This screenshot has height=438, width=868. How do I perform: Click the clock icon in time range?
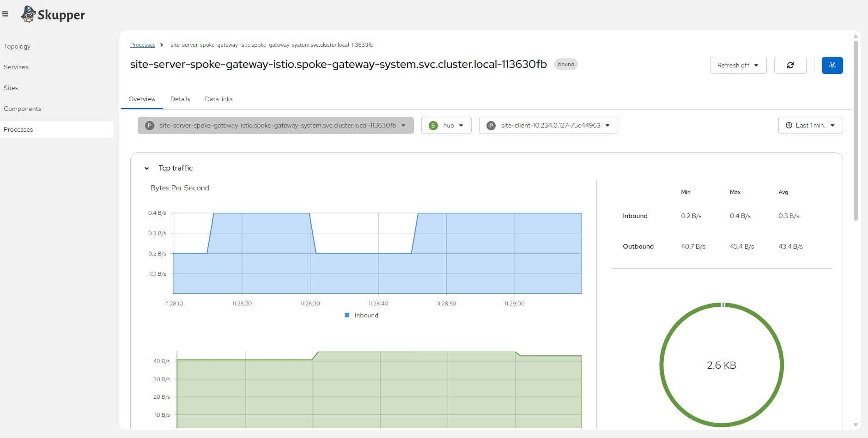(x=789, y=125)
